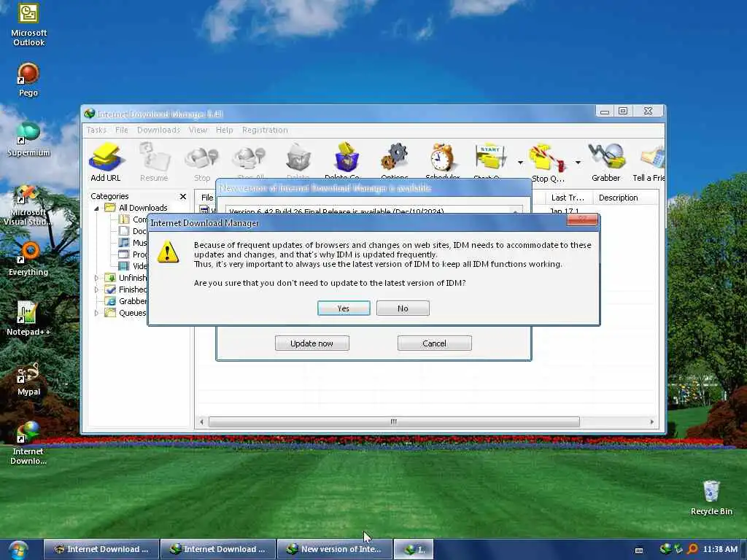Click the Update now button
Screen dimensions: 747x560
click(312, 343)
